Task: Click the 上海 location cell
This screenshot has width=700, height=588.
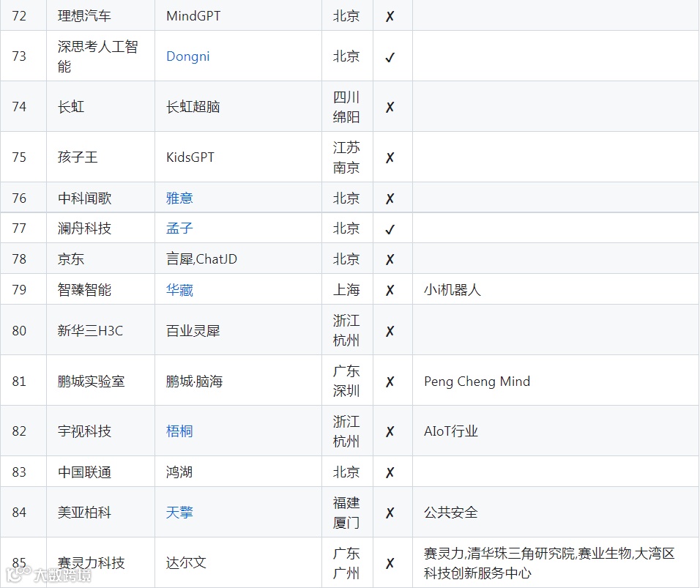Action: [x=347, y=289]
